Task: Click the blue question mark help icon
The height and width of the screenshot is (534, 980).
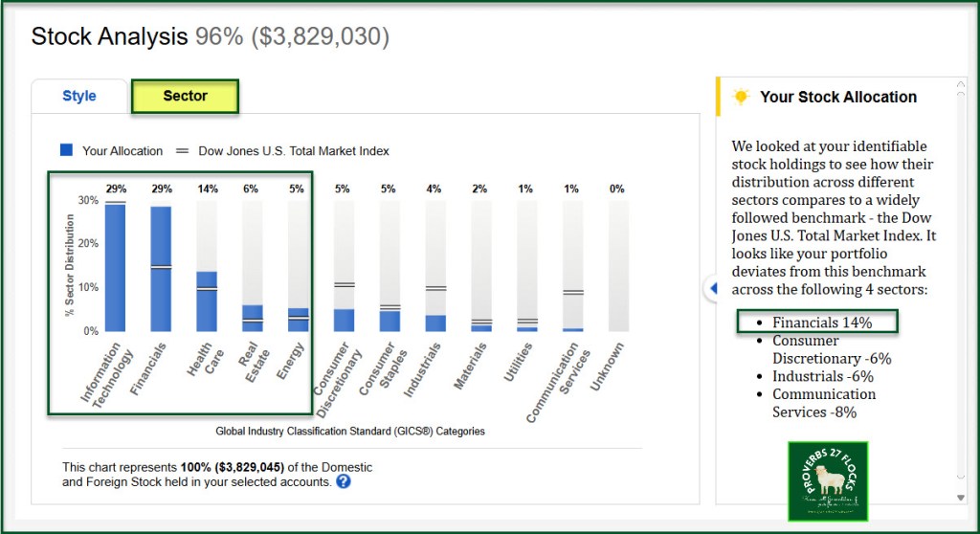Action: pos(343,482)
